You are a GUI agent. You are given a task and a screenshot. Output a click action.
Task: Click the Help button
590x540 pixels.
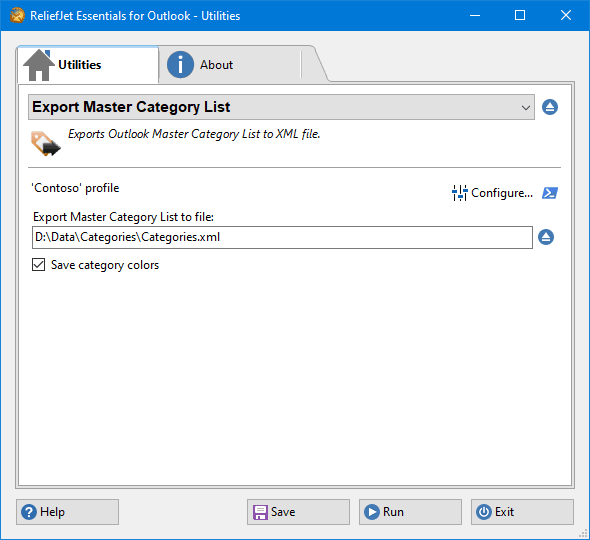pyautogui.click(x=67, y=512)
